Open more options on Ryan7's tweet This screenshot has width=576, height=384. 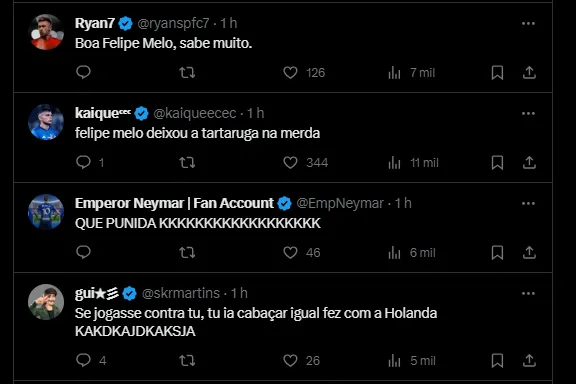[528, 24]
